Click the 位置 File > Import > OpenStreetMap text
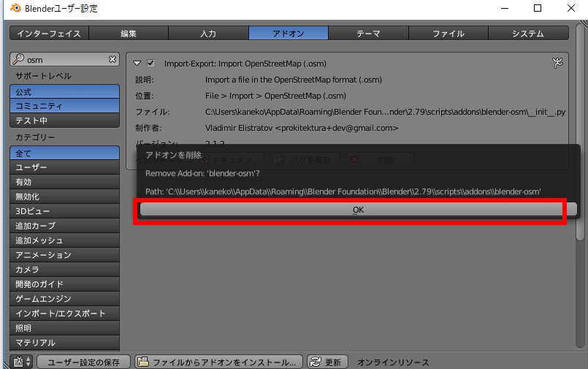 [275, 96]
